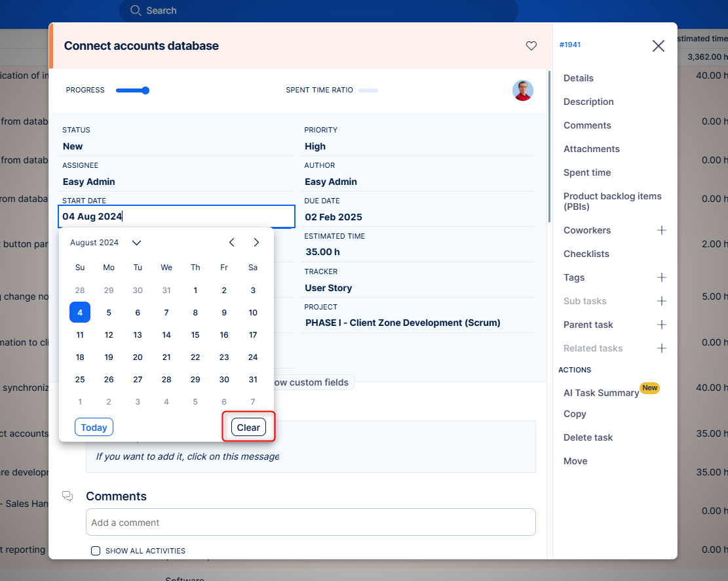The width and height of the screenshot is (728, 581).
Task: Close the task dialog with X
Action: point(658,45)
